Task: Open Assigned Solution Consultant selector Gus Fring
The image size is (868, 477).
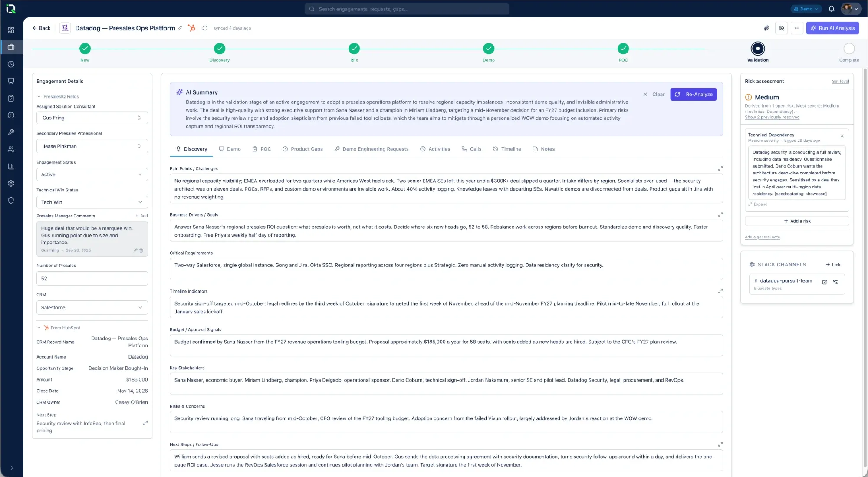Action: [x=92, y=118]
